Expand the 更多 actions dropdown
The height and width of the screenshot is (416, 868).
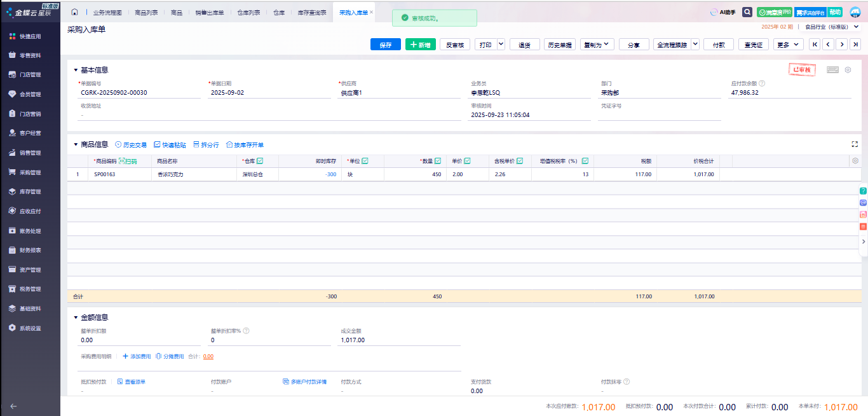(x=797, y=45)
